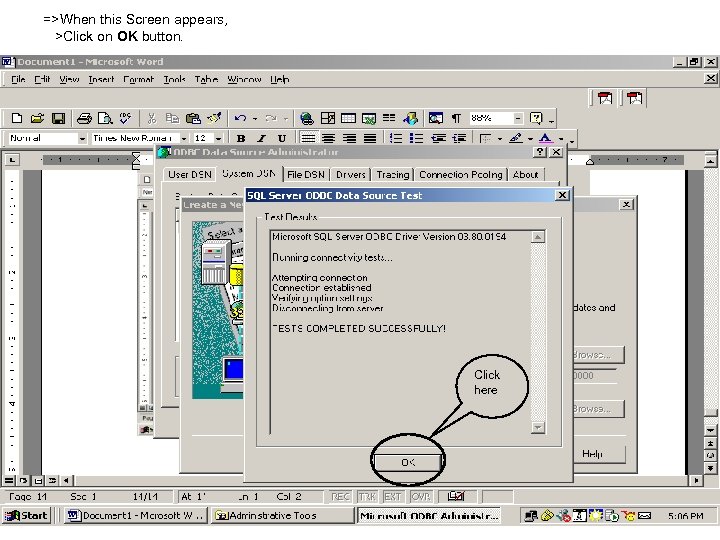Open the font size 12 dropdown
720x540 pixels.
tap(219, 138)
